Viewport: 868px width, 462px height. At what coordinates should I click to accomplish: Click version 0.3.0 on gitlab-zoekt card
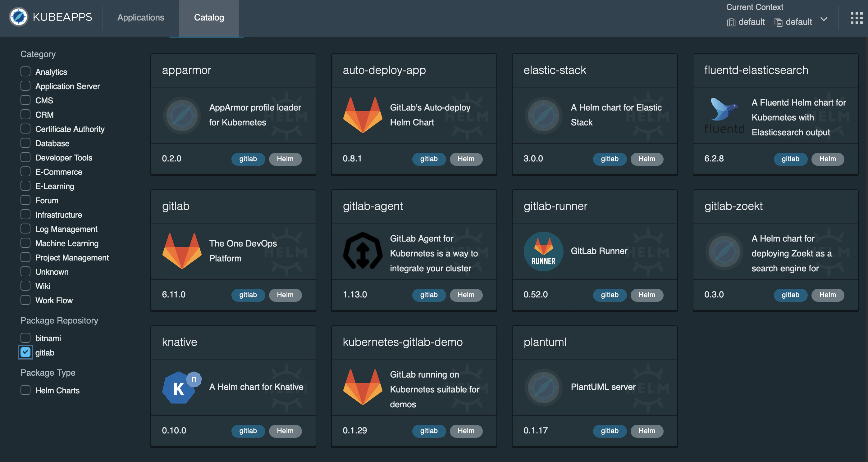point(714,295)
